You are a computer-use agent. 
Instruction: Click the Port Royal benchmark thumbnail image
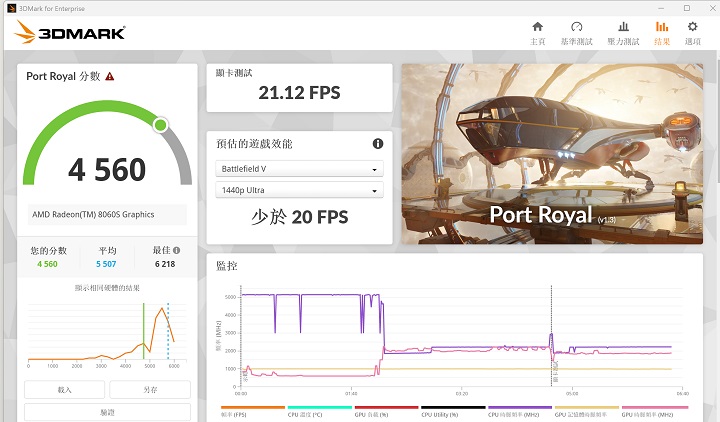pos(552,154)
